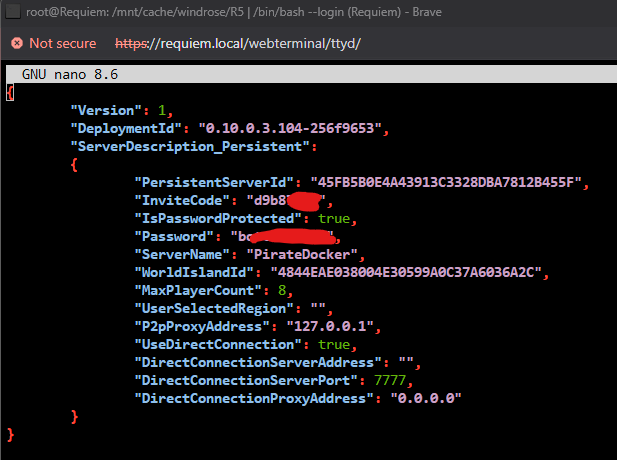The height and width of the screenshot is (460, 617).
Task: Click the "Not secure" label
Action: [x=63, y=43]
